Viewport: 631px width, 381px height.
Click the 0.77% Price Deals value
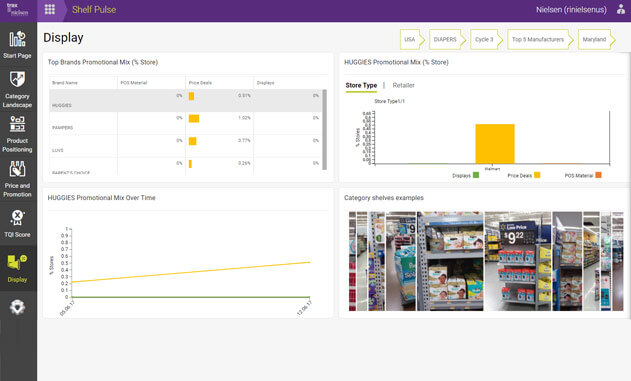coord(244,140)
